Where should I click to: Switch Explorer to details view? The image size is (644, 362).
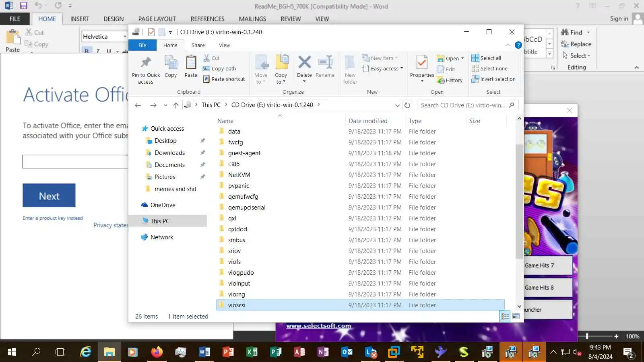[505, 317]
